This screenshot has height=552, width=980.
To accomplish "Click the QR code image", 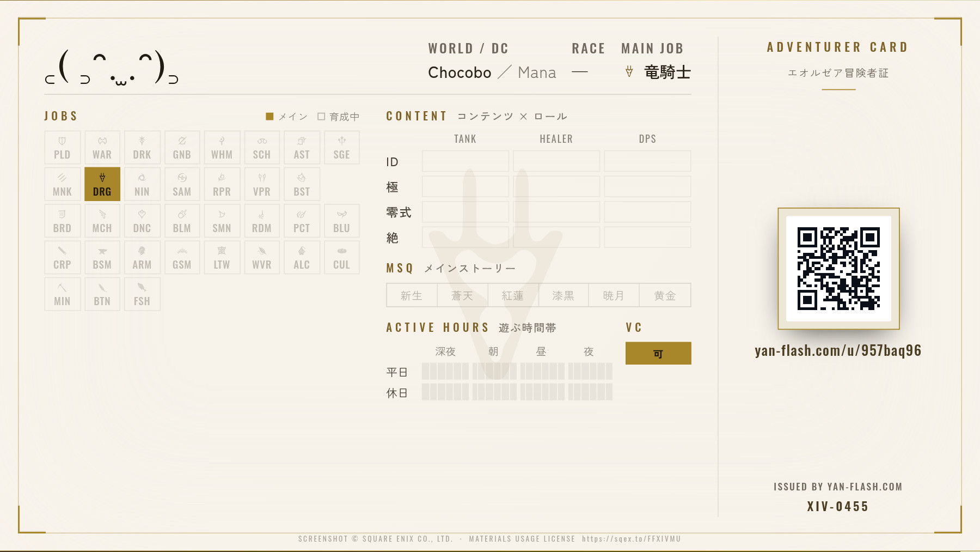I will coord(838,269).
